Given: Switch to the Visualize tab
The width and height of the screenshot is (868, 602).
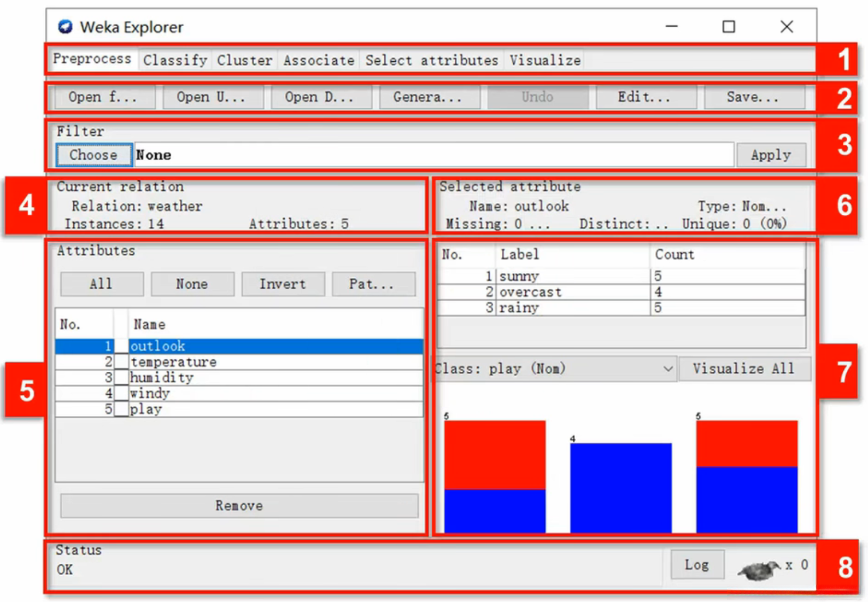Looking at the screenshot, I should [x=545, y=60].
